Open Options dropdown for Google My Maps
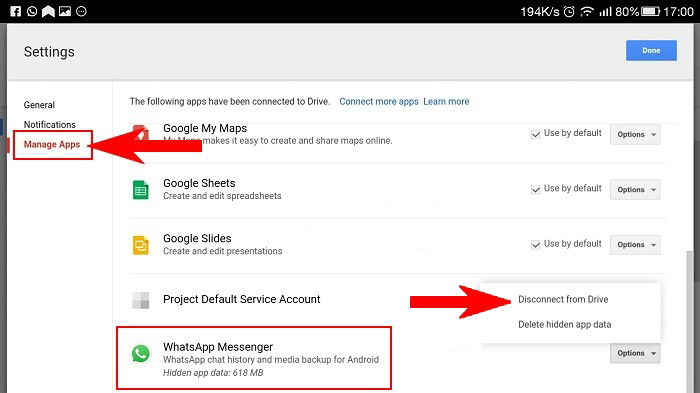 pyautogui.click(x=635, y=134)
